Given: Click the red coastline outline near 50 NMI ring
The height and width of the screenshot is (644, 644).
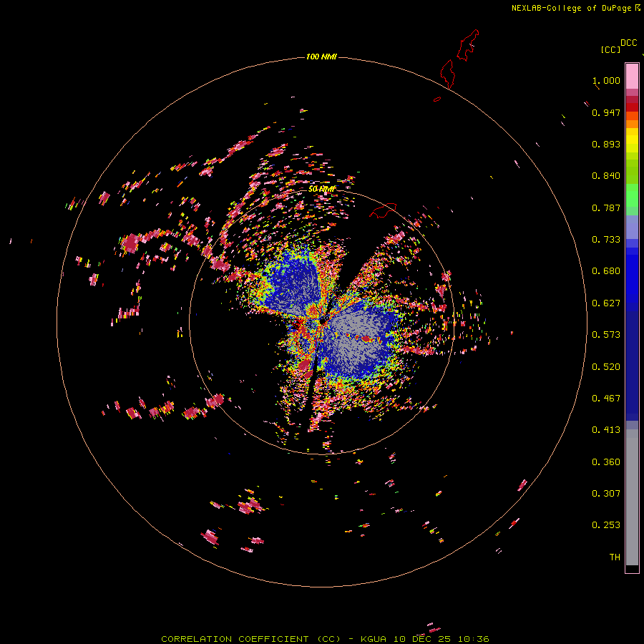Looking at the screenshot, I should click(x=383, y=210).
